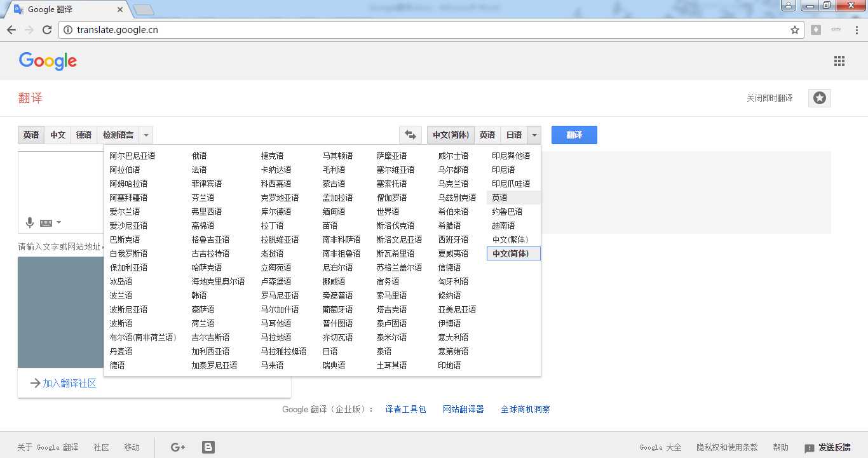Click Google 大全 footer link
This screenshot has height=458, width=868.
660,447
